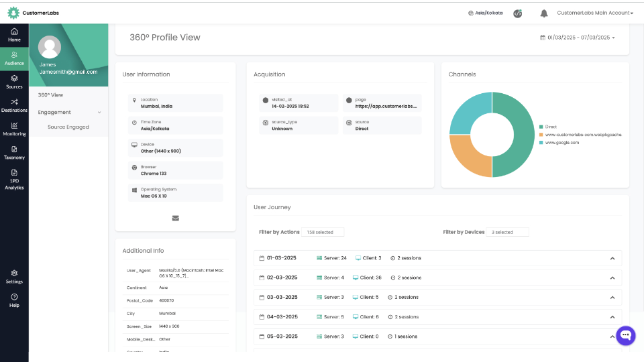Open Filter by Actions 158 selected dropdown
644x362 pixels.
tap(323, 233)
